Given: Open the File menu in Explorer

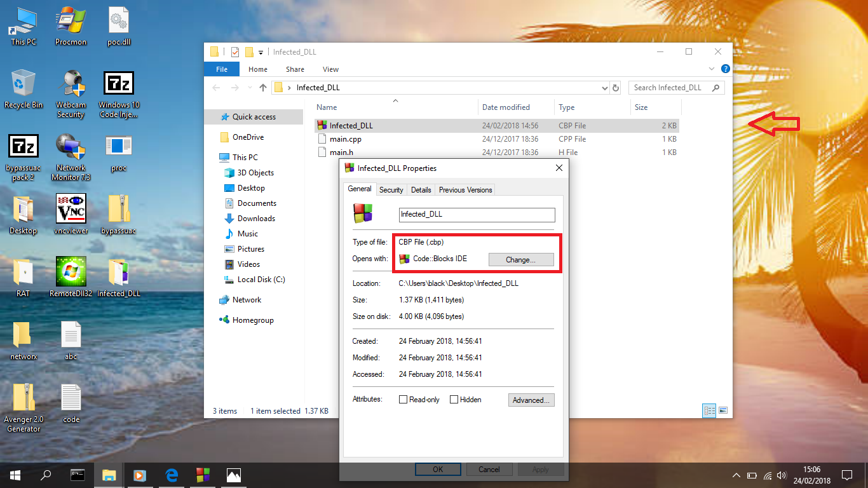Looking at the screenshot, I should 222,69.
